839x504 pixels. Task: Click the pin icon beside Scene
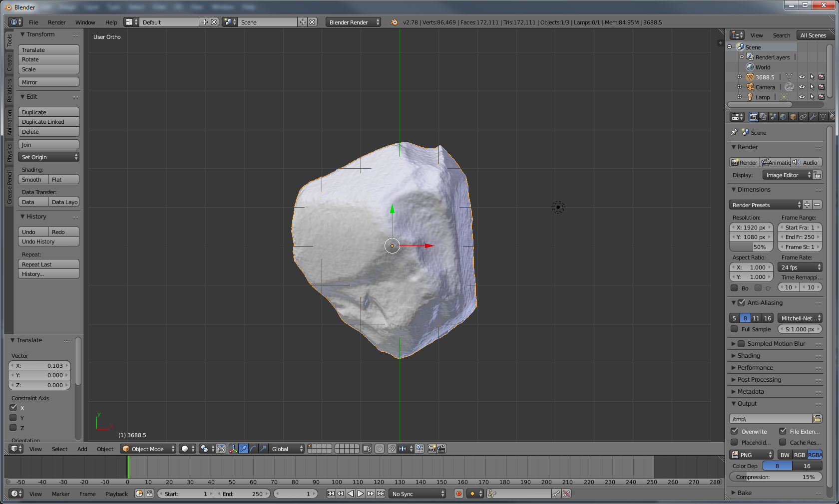734,133
